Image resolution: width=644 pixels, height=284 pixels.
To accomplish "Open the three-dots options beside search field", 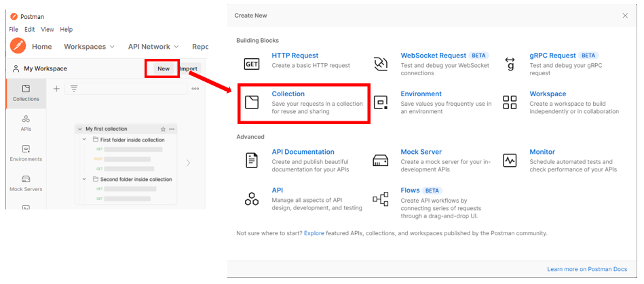I will tap(195, 89).
